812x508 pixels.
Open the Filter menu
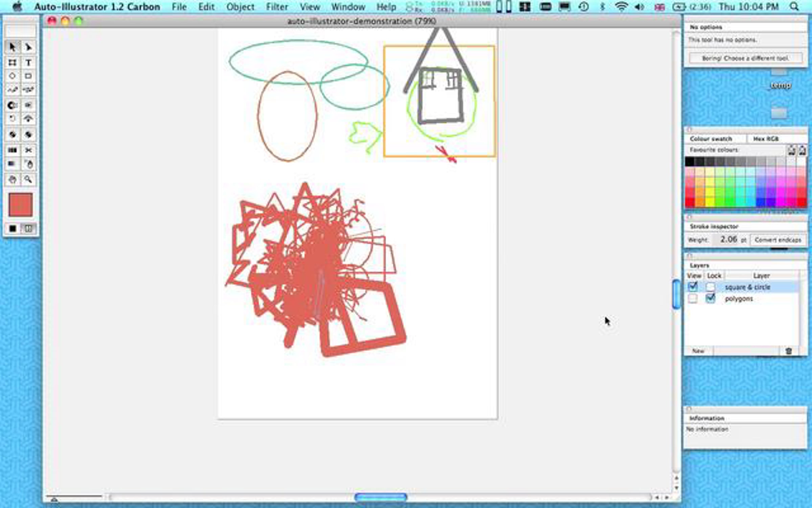[x=277, y=7]
